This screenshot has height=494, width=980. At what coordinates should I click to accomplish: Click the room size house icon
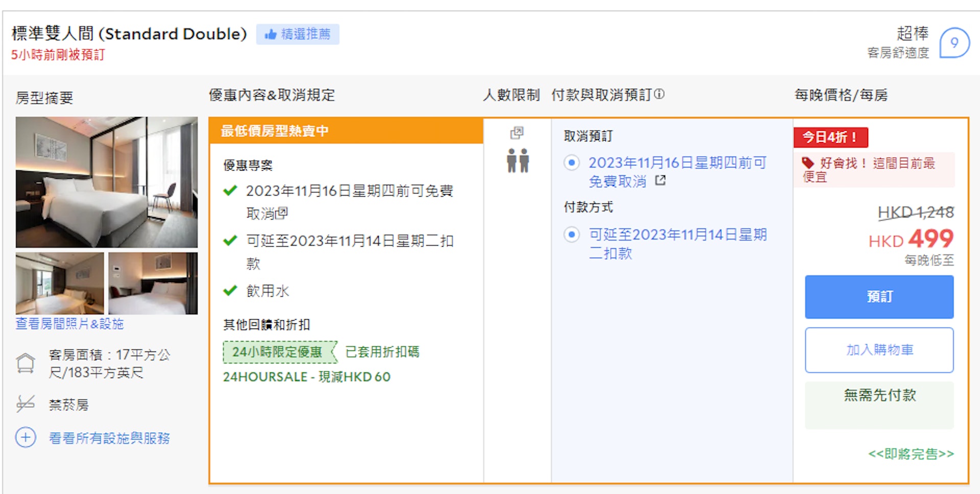[x=26, y=363]
